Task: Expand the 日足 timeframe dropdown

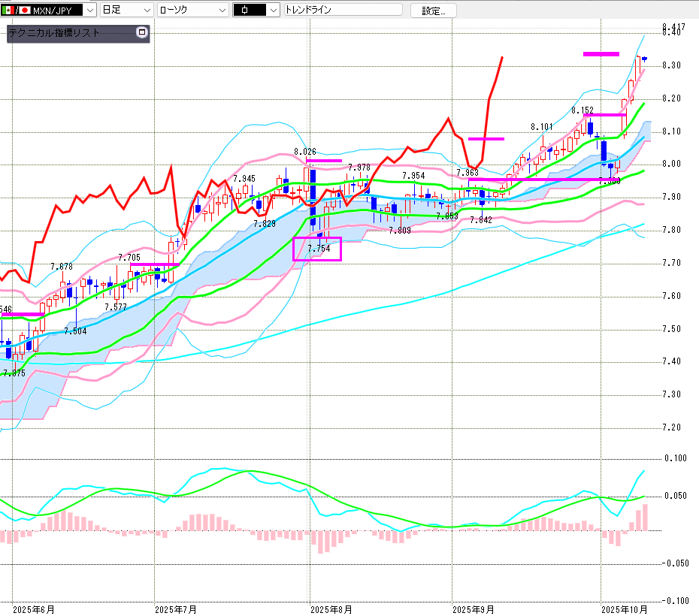Action: [147, 11]
